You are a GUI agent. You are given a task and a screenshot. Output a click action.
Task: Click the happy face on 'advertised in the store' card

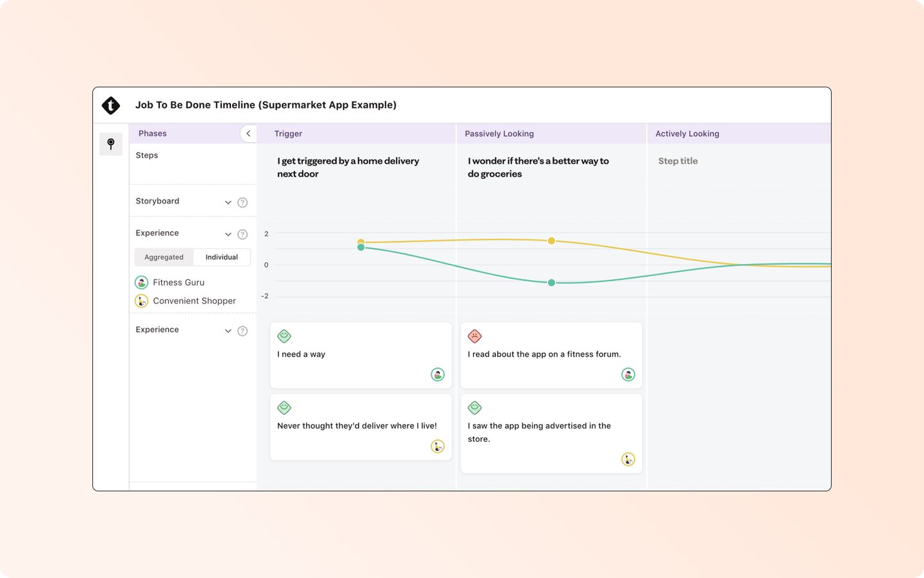pos(475,408)
